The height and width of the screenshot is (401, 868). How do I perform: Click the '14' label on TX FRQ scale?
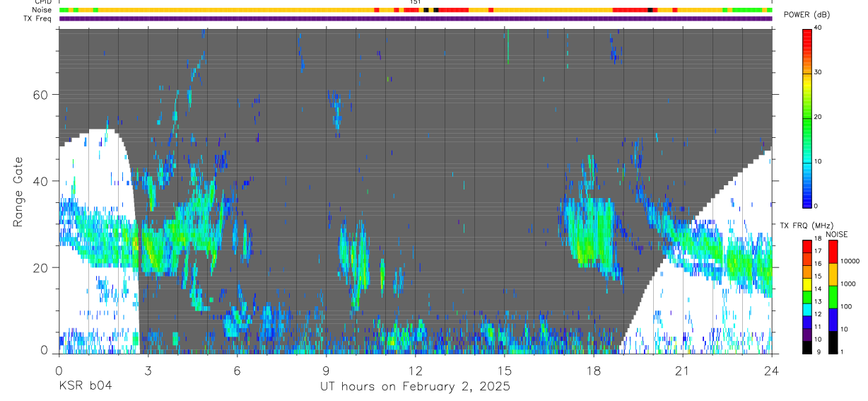pyautogui.click(x=819, y=289)
